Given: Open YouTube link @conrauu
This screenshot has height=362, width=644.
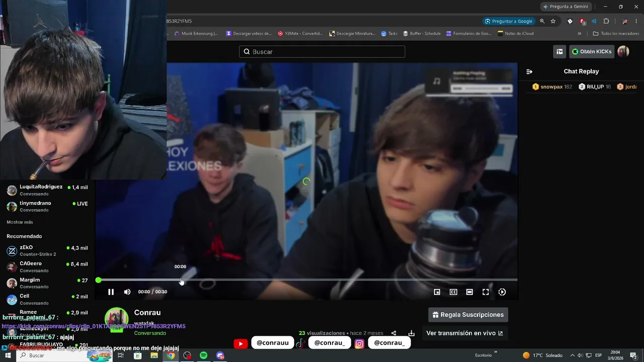Looking at the screenshot, I should pyautogui.click(x=273, y=343).
